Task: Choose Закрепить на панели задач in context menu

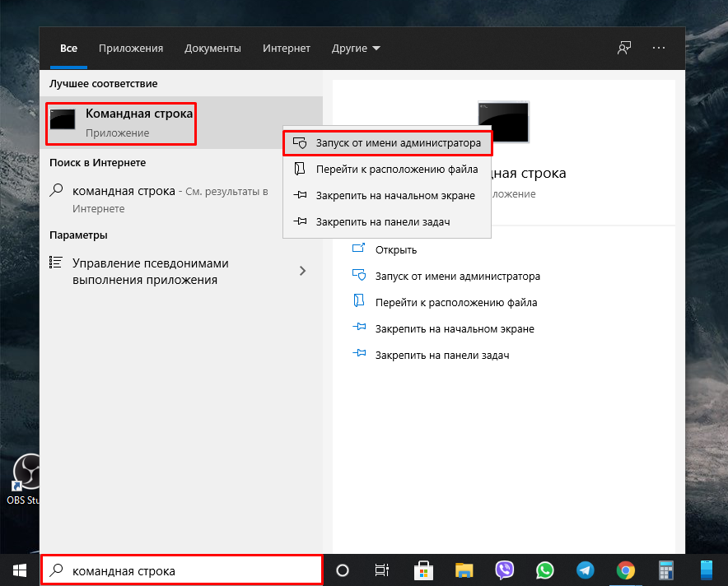Action: tap(387, 221)
